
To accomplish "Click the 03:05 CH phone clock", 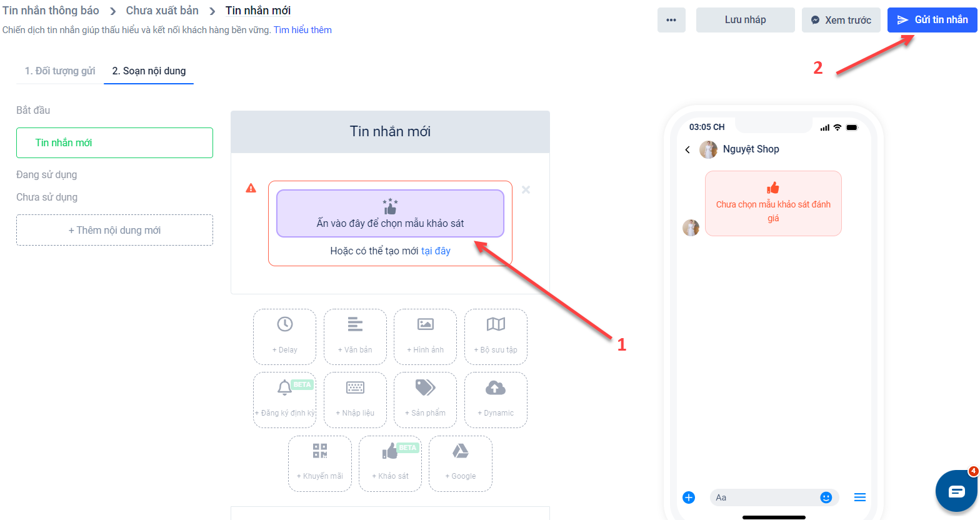I will (x=707, y=127).
